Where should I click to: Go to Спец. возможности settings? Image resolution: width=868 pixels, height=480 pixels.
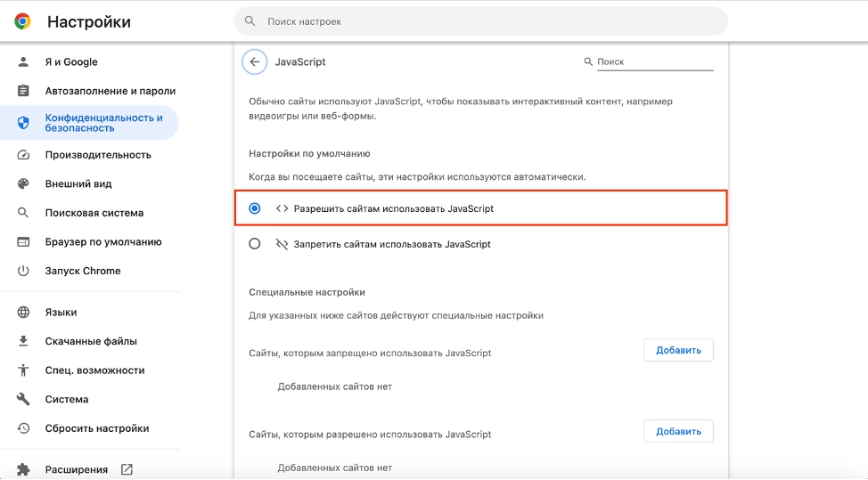pos(94,370)
